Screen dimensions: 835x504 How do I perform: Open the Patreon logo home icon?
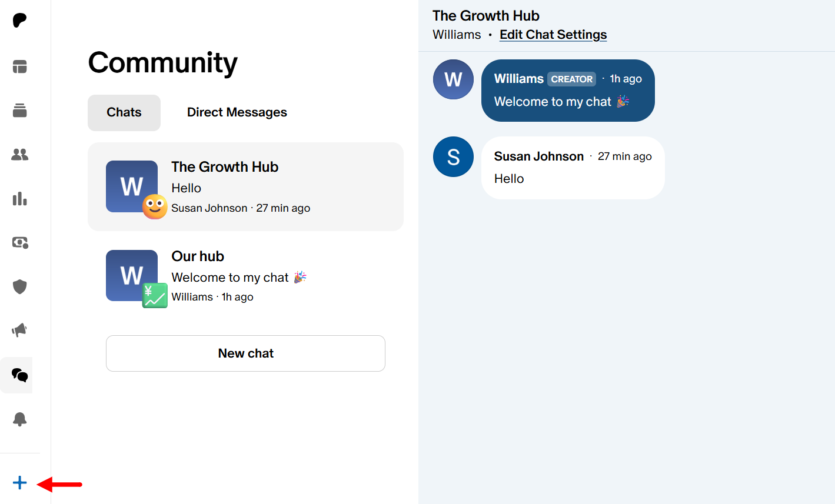pos(19,20)
